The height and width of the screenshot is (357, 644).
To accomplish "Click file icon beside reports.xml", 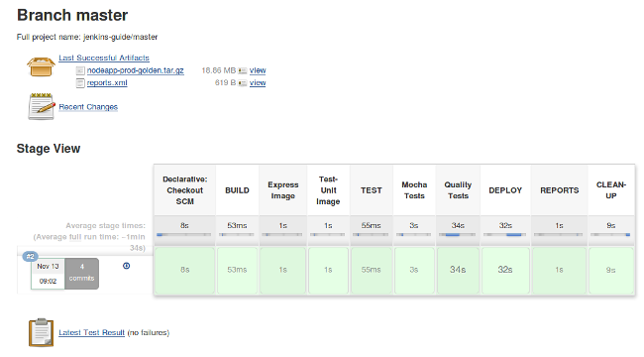I will point(80,83).
